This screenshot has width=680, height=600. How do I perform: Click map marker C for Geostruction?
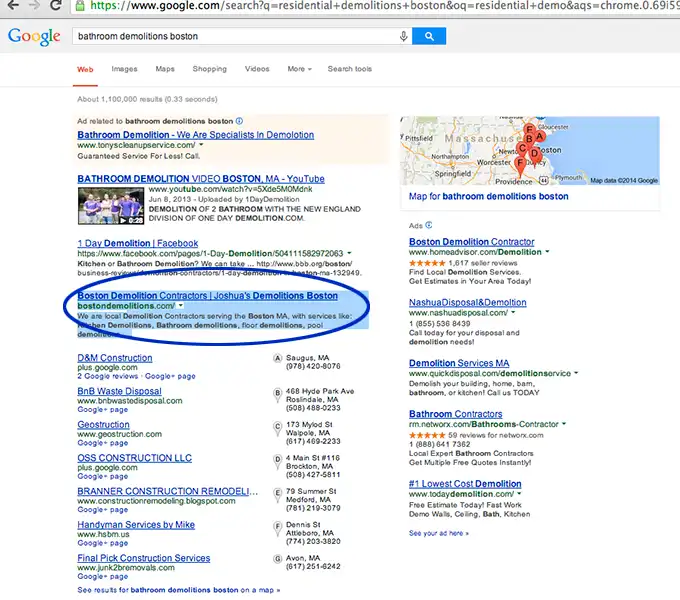tap(277, 428)
